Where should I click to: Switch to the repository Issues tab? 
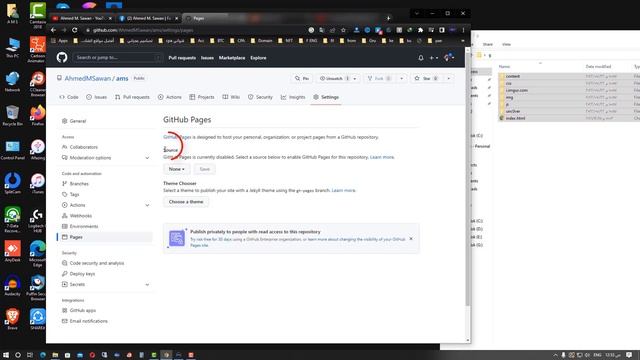(x=97, y=97)
